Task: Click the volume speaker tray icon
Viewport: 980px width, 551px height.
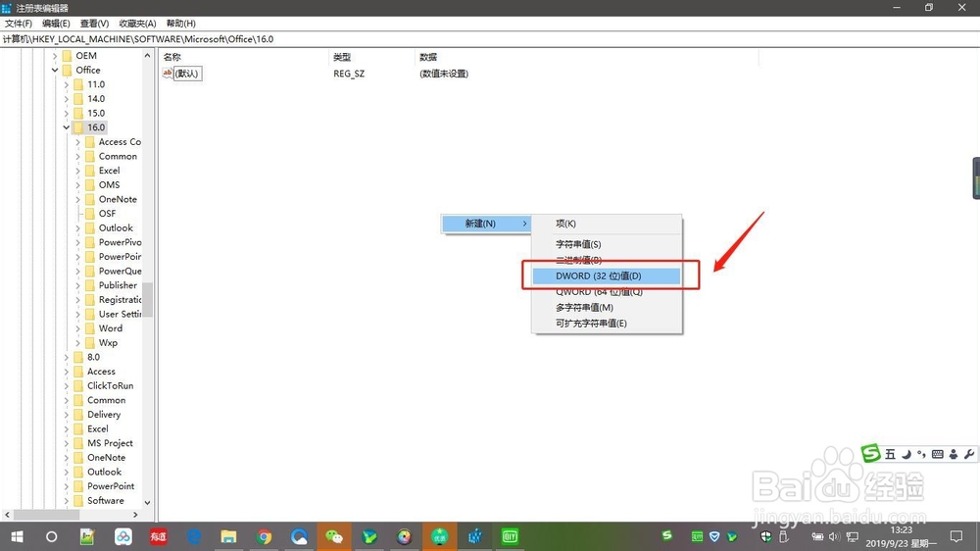Action: [834, 536]
